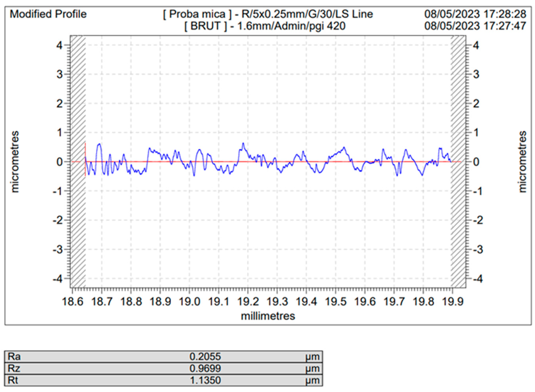The height and width of the screenshot is (392, 535).
Task: Click the x-axis tick label 18.6
Action: pyautogui.click(x=72, y=302)
